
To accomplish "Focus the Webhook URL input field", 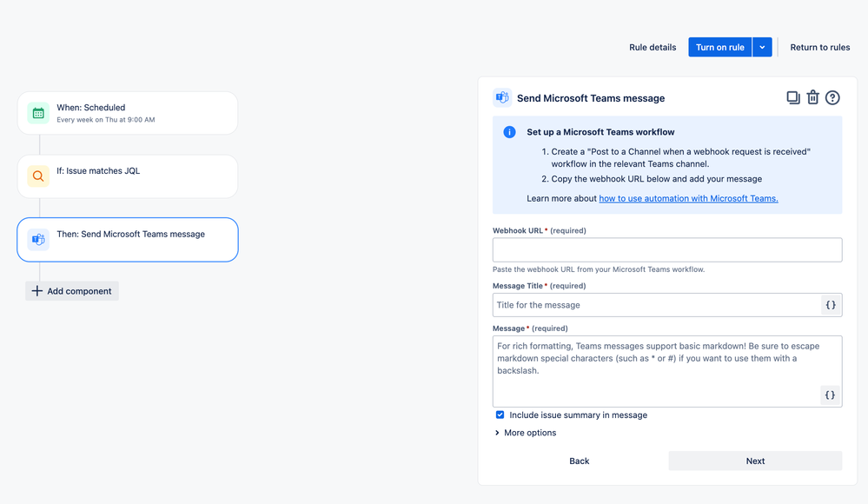I will 667,249.
